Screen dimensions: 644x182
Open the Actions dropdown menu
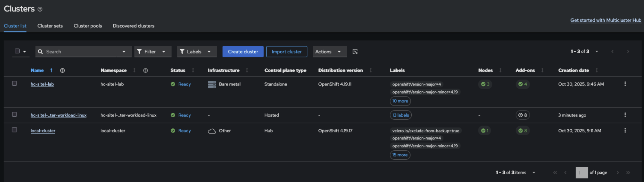[x=329, y=52]
